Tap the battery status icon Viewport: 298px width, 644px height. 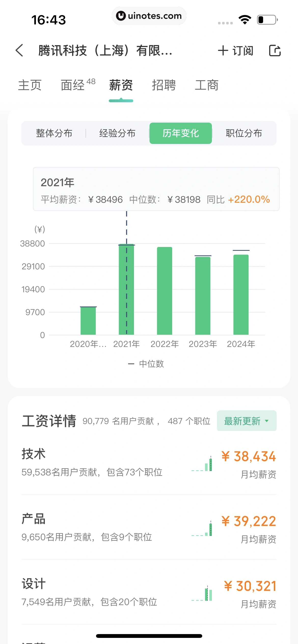coord(267,20)
